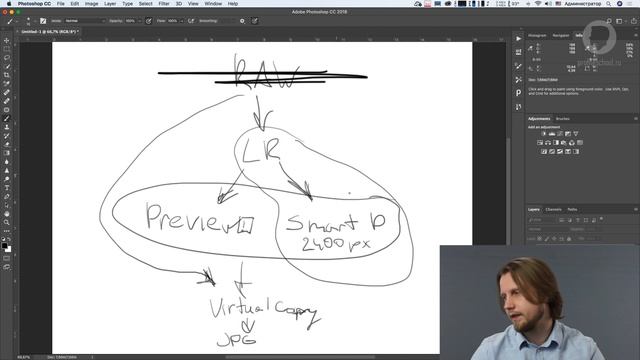The image size is (640, 360).
Task: Open the Actions panel play icon
Action: tap(518, 39)
